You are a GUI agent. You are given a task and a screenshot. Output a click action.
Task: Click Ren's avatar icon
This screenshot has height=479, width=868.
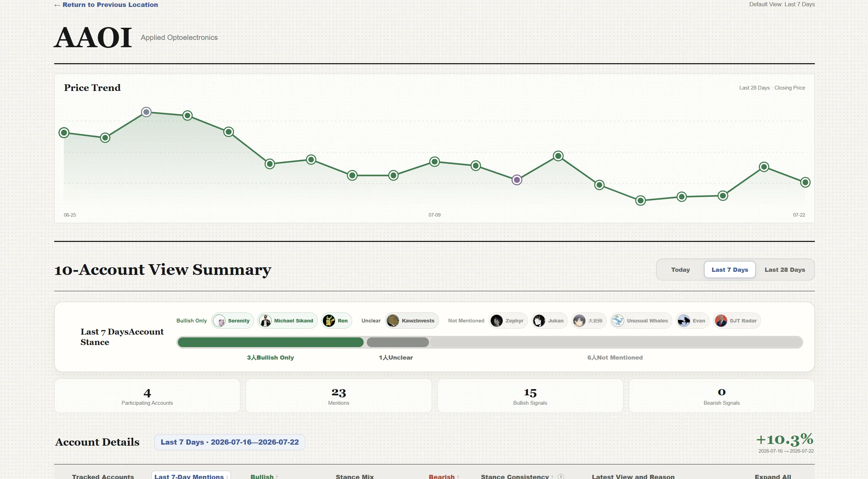point(329,321)
